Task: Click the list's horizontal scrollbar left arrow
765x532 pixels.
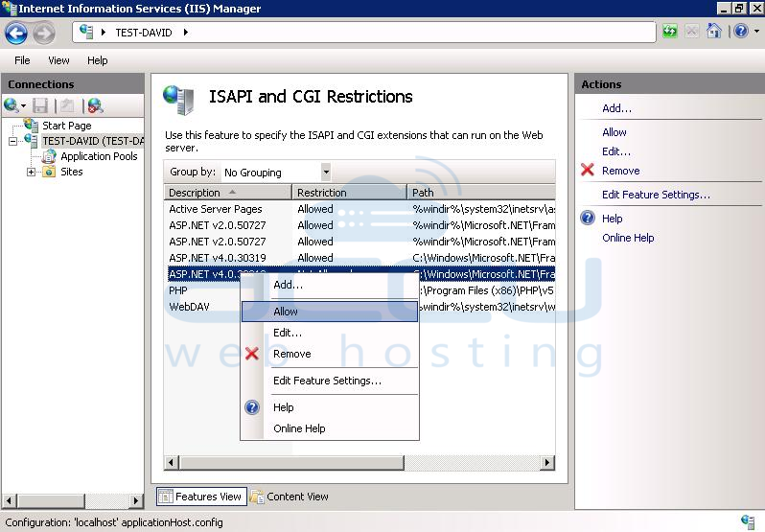Action: click(172, 462)
